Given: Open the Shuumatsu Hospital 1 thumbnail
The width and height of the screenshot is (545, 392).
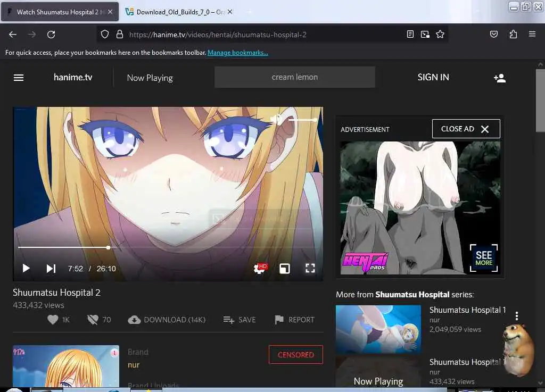Looking at the screenshot, I should click(378, 329).
